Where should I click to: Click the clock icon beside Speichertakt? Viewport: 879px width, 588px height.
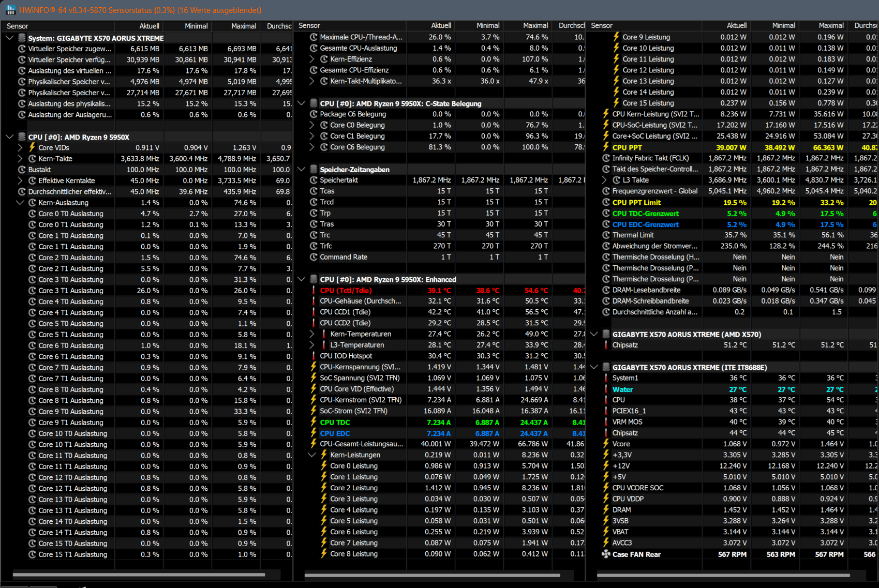pyautogui.click(x=314, y=180)
